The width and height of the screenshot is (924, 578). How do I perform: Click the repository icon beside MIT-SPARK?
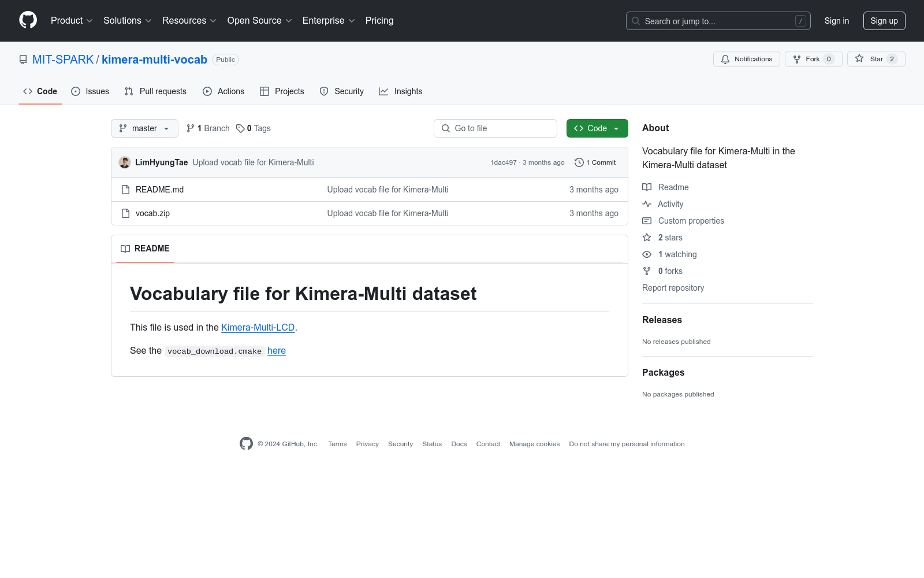coord(23,60)
